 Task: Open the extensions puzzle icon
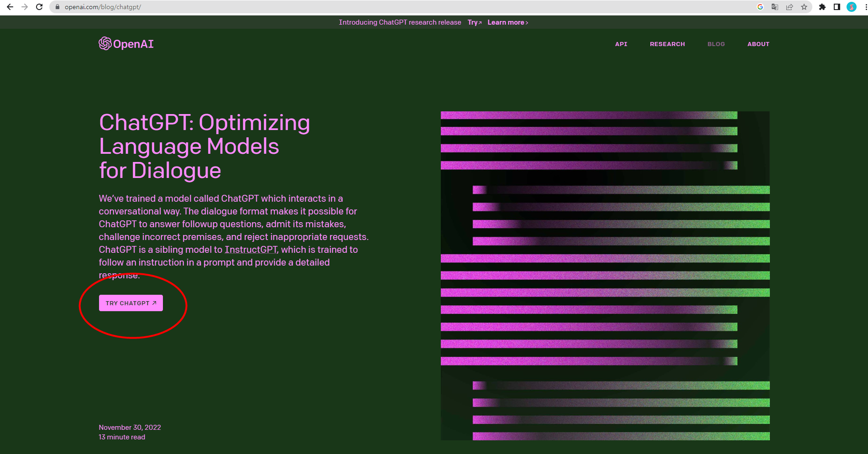(x=822, y=7)
